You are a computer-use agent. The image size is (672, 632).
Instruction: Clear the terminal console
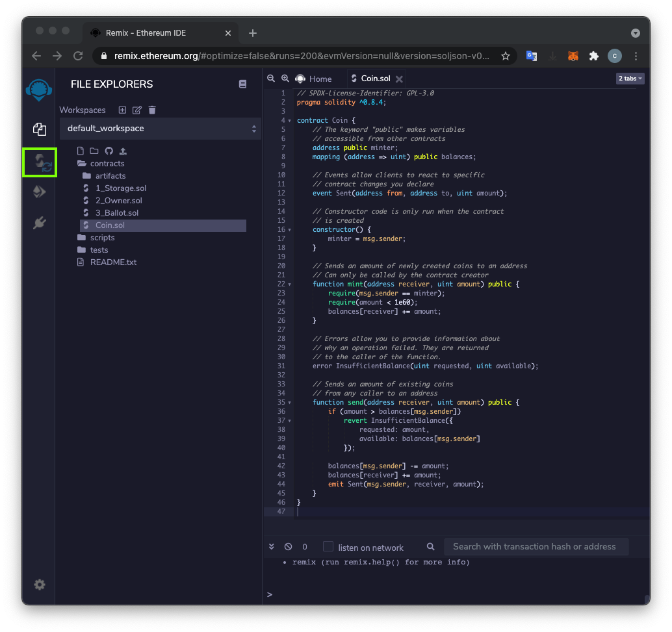(288, 547)
